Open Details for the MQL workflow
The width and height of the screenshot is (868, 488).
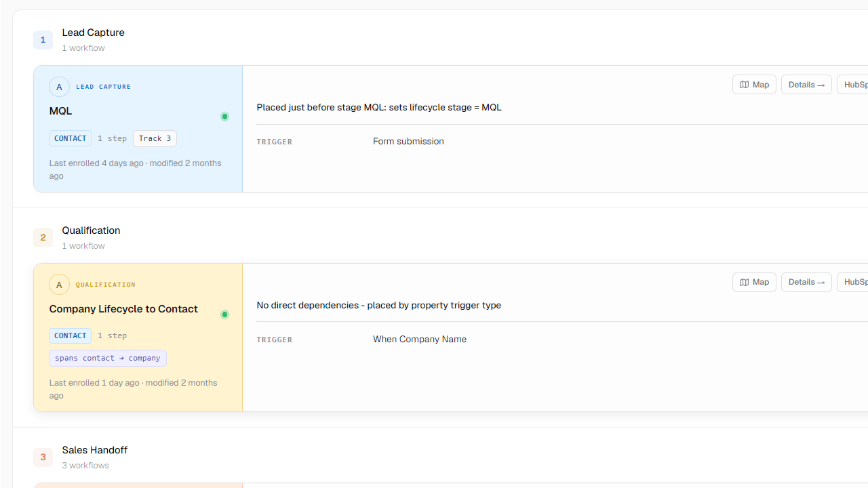pos(806,85)
